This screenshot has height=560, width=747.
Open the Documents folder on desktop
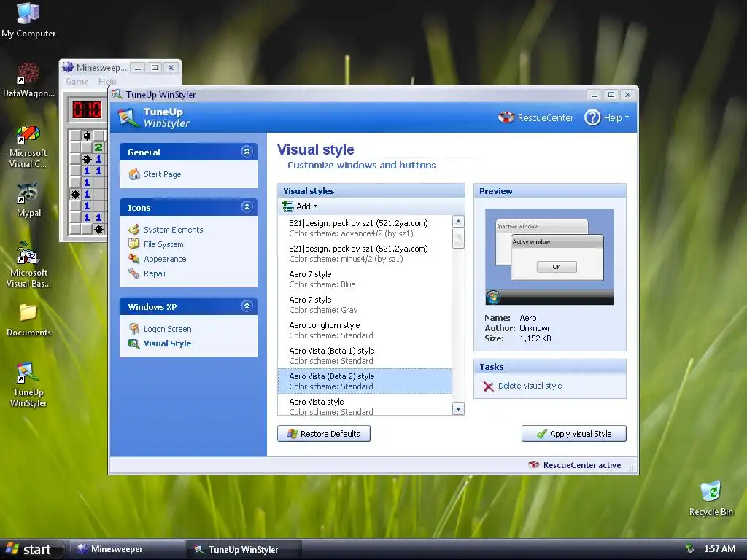[x=28, y=320]
